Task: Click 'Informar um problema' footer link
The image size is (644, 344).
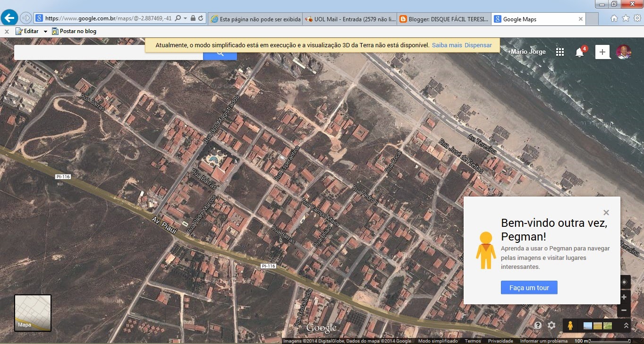Action: click(x=544, y=341)
